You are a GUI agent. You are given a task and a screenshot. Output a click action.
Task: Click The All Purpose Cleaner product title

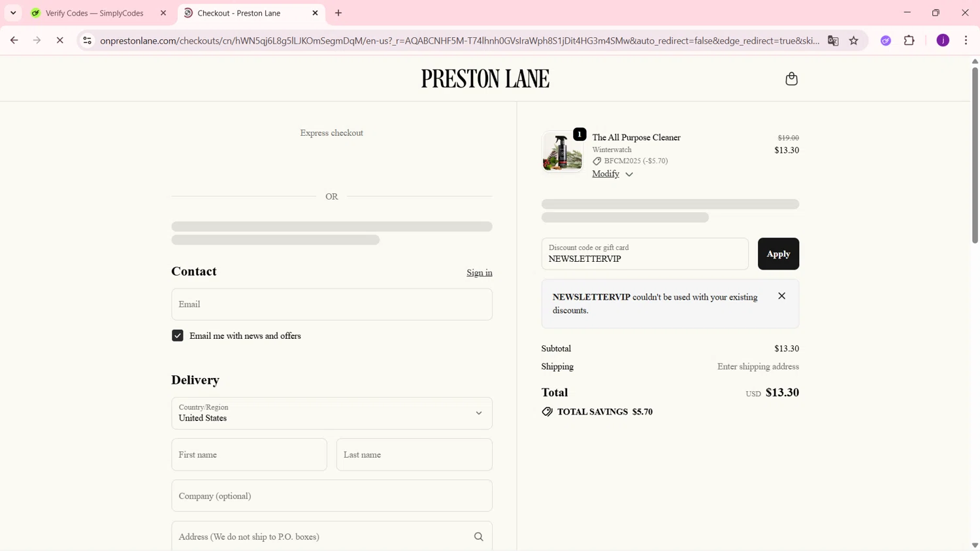(x=636, y=138)
